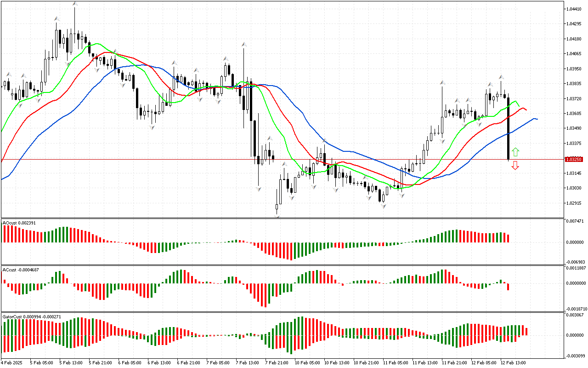Click the 1.04295 price scale label

pos(573,24)
